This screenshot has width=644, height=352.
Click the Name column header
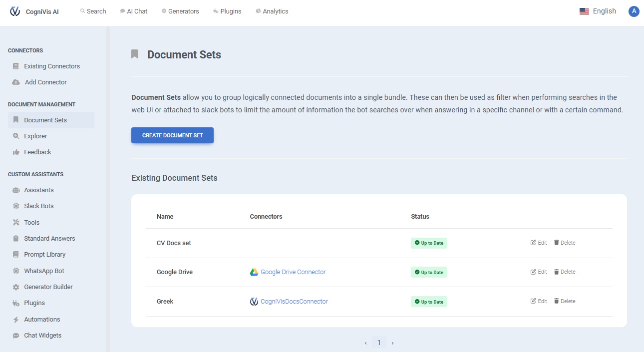pos(165,216)
